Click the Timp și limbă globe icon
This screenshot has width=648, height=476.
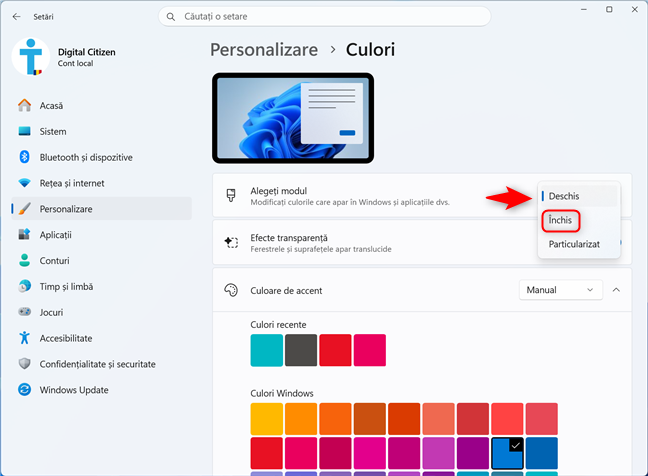point(24,286)
